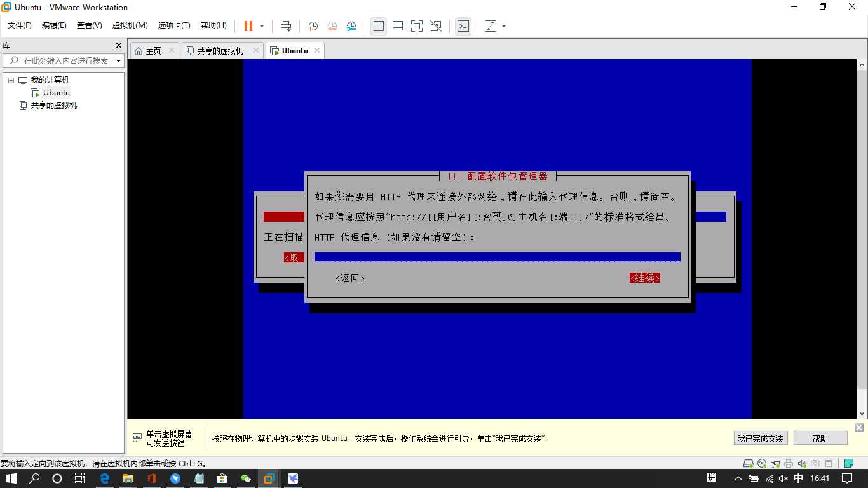Select Ubuntu in the library tree
The image size is (868, 488).
click(57, 93)
